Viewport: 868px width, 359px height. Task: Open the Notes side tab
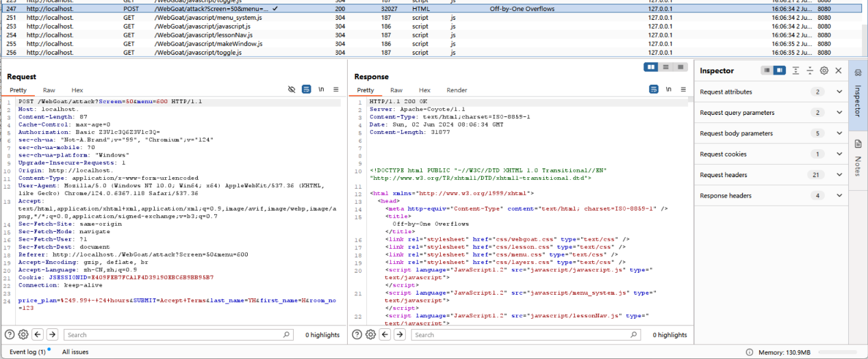pos(858,156)
